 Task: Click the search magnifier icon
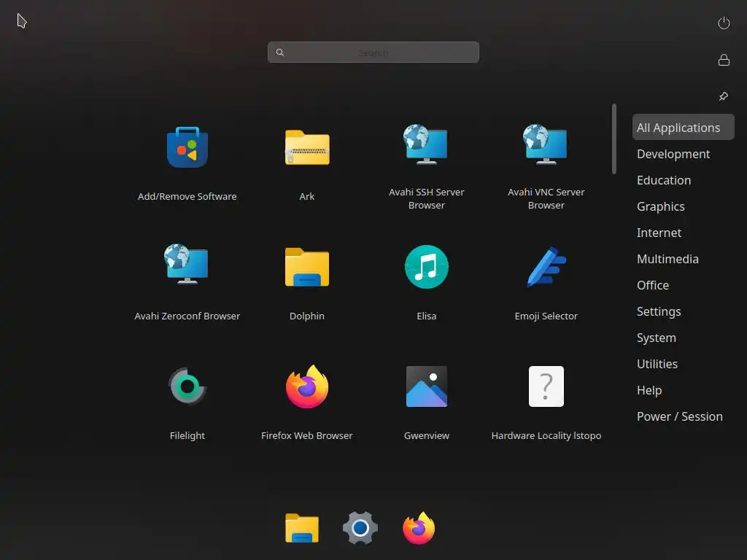point(280,52)
